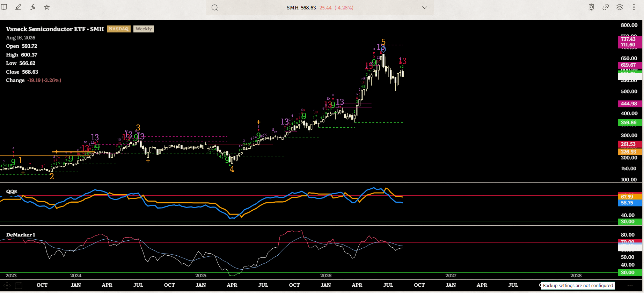Open the alert badge icon in the top toolbar
Screen dimensions: 644x293
(591, 7)
